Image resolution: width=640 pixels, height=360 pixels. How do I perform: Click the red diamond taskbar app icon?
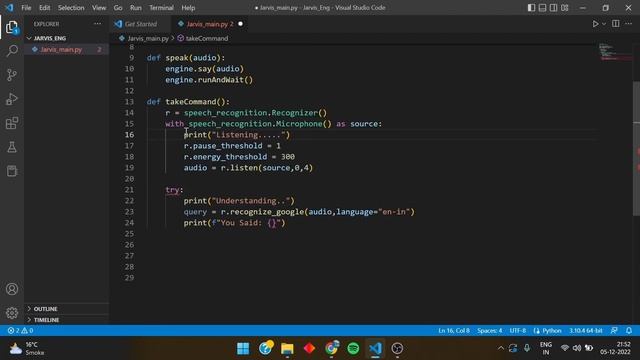(309, 349)
